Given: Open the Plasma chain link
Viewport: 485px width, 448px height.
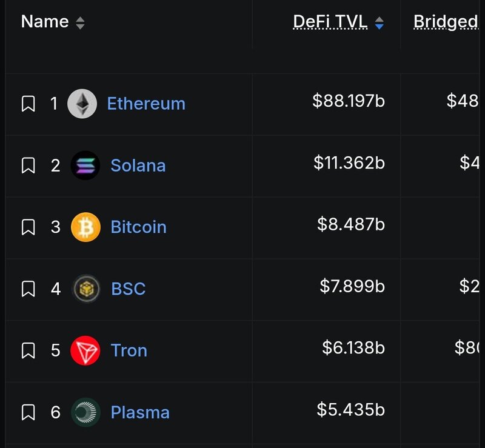Looking at the screenshot, I should (140, 412).
